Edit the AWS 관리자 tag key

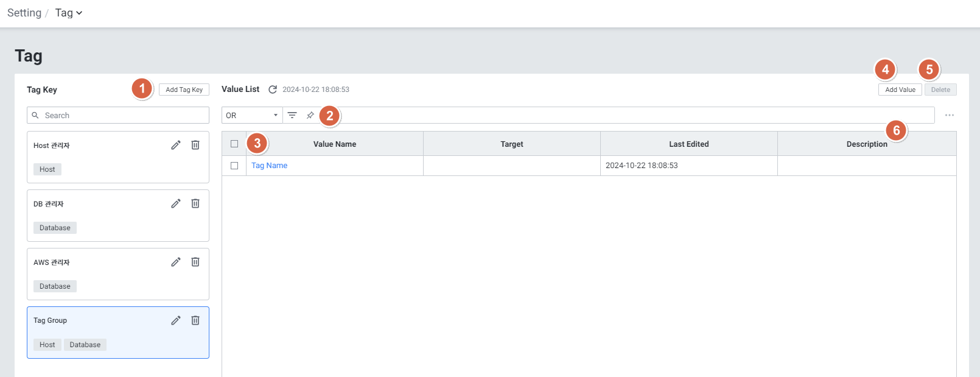[x=176, y=262]
